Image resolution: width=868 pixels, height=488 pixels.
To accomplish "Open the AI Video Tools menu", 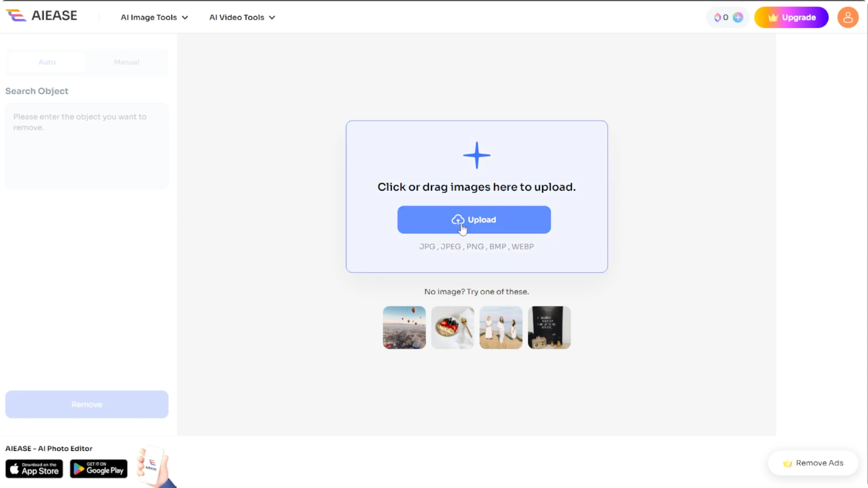I will (x=242, y=17).
